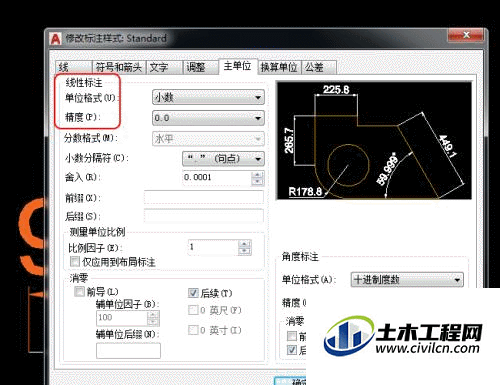Screen dimensions: 500x385
Task: Toggle the 后续 zero suppression checkbox
Action: tap(193, 293)
